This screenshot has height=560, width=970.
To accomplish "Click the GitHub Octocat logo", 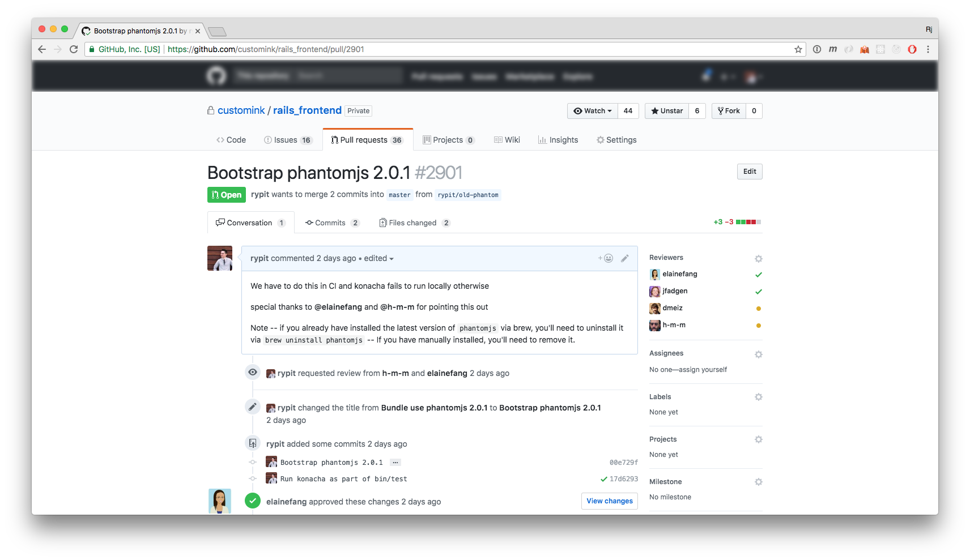I will (x=216, y=76).
